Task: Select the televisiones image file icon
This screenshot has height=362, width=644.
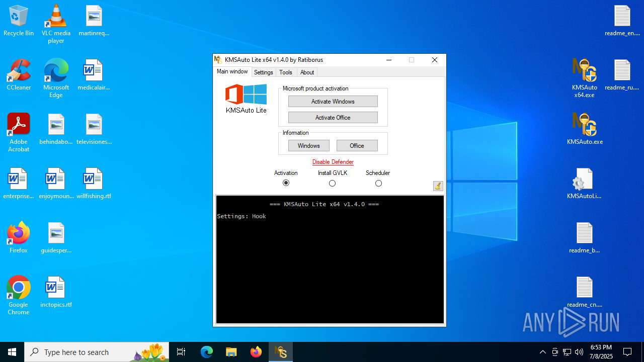Action: (x=94, y=130)
